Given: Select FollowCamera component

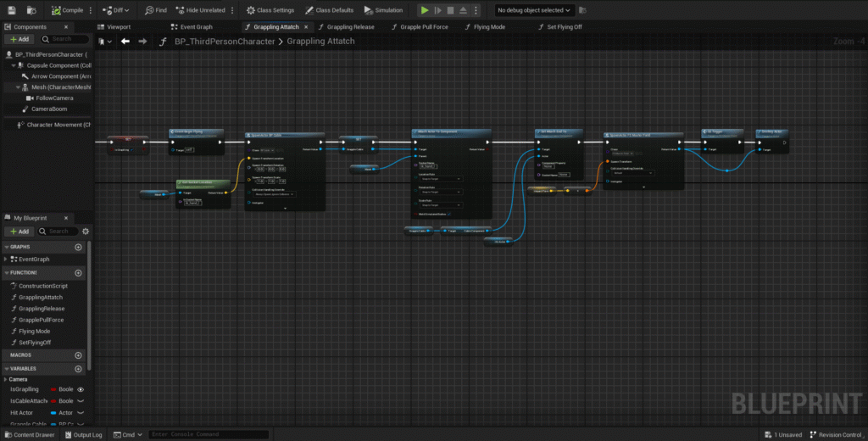Looking at the screenshot, I should (x=49, y=98).
